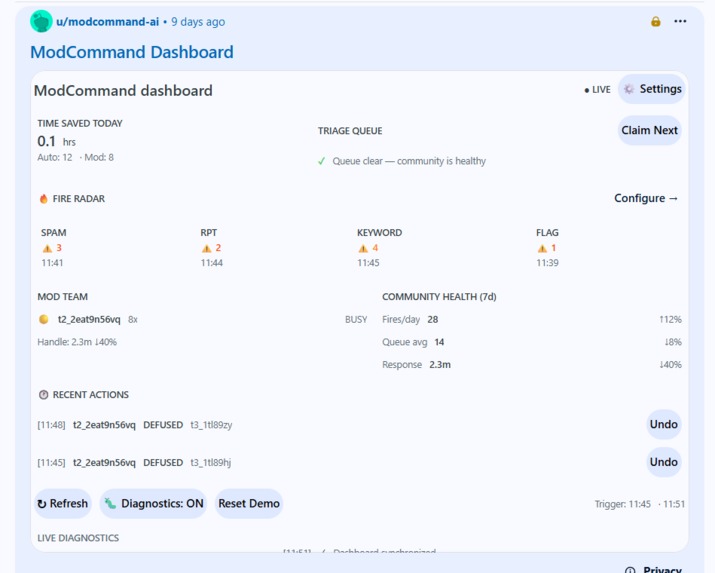Click the Reset Demo button

click(x=249, y=504)
